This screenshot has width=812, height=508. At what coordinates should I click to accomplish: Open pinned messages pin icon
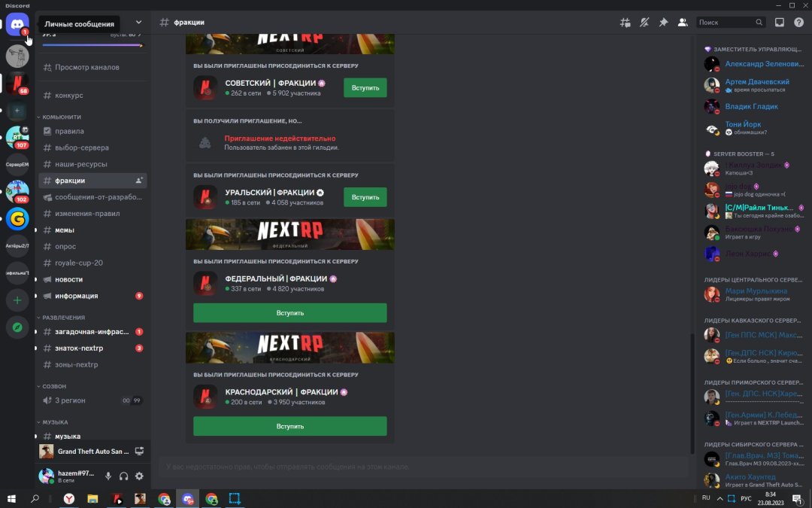(x=663, y=23)
